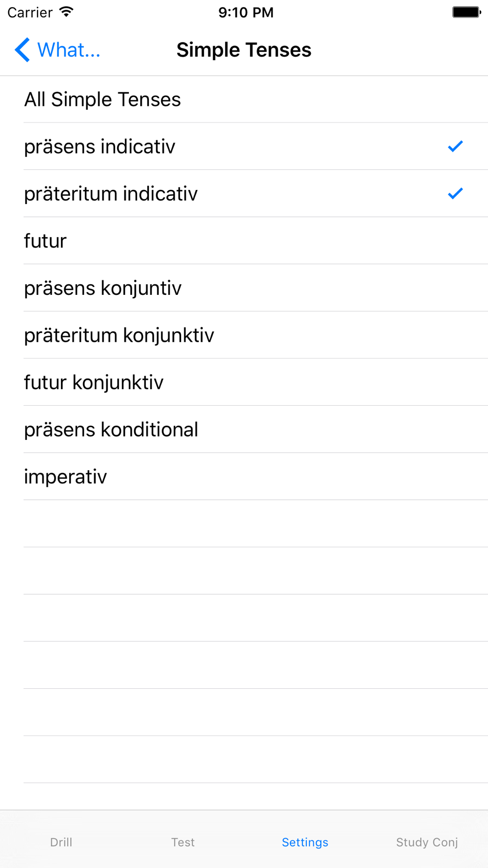The width and height of the screenshot is (488, 868).
Task: Enable präsens konditional tense
Action: [244, 430]
